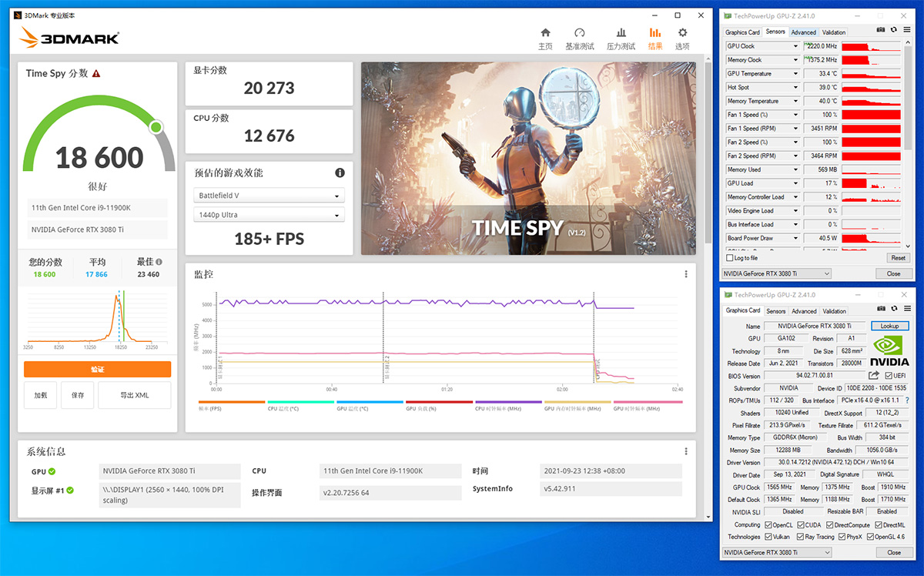This screenshot has width=924, height=576.
Task: Switch to GPU-Z Advanced tab
Action: (803, 32)
